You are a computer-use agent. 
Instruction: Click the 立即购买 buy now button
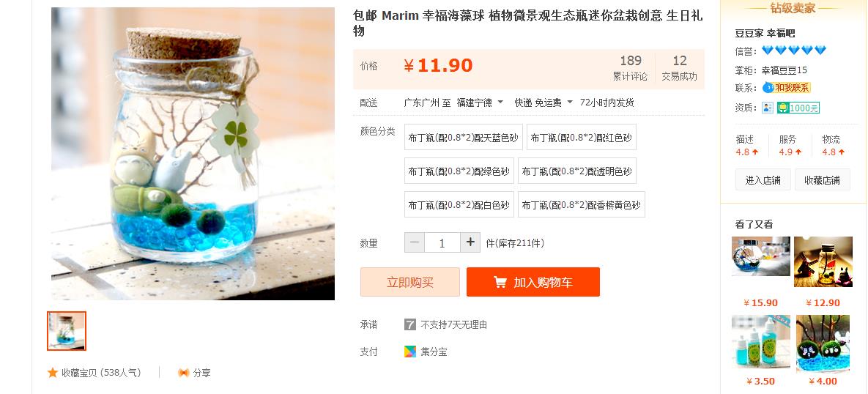pos(409,282)
